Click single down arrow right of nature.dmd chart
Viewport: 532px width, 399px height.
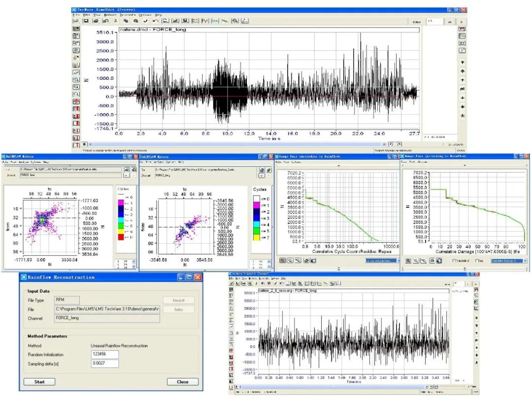tap(463, 98)
